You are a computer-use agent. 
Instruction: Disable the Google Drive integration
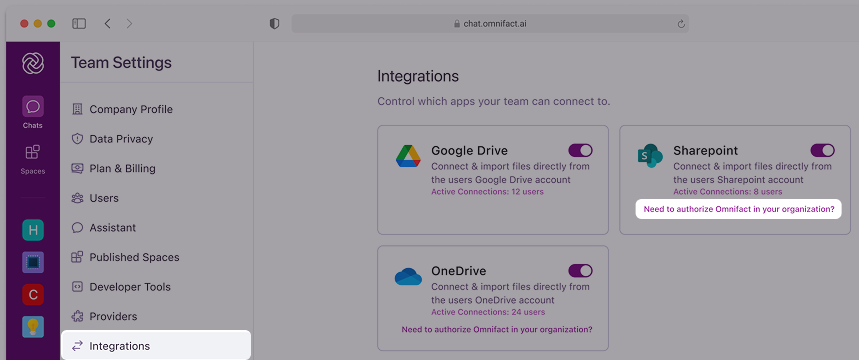(581, 150)
